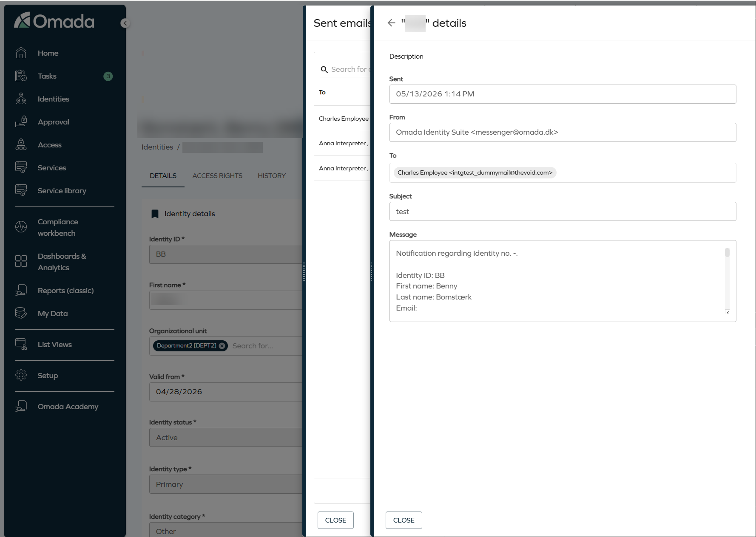This screenshot has width=756, height=537.
Task: Go back using the details arrow
Action: (x=392, y=23)
